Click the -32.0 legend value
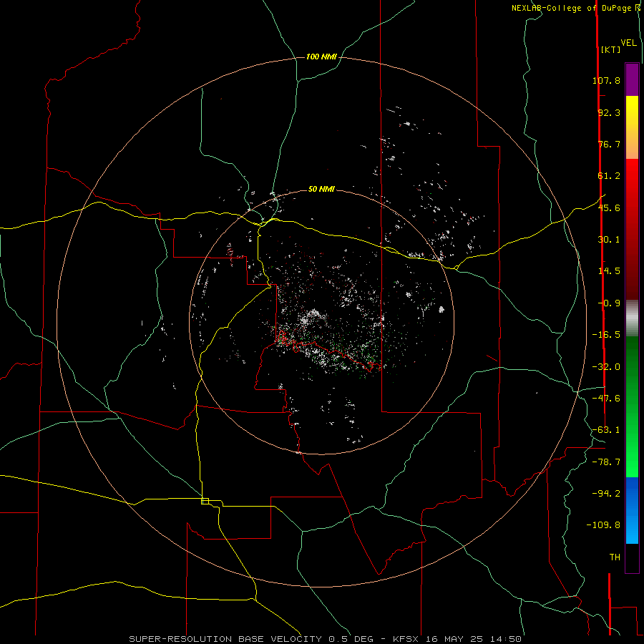644x644 pixels. (x=606, y=367)
